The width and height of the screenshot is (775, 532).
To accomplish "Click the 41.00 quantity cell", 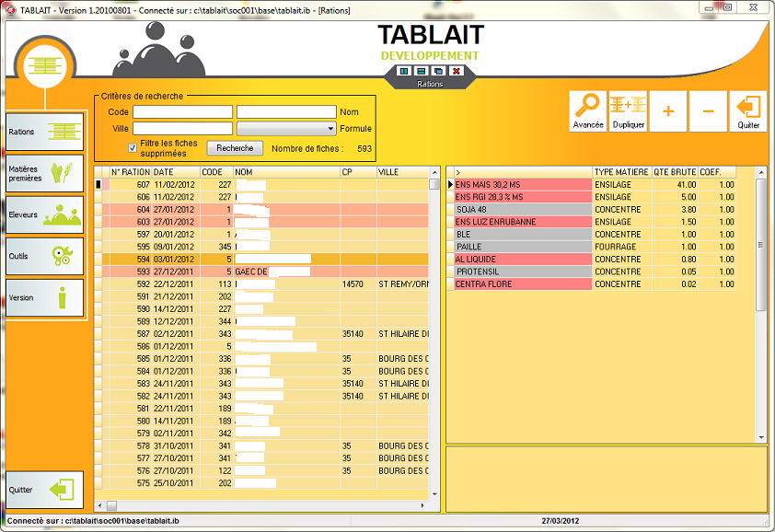I will point(675,184).
